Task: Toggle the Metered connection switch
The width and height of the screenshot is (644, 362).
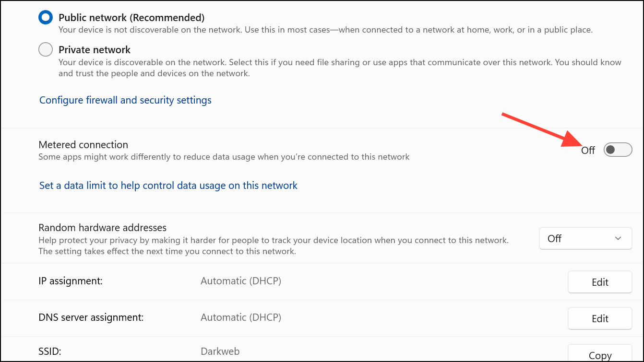Action: pyautogui.click(x=618, y=150)
